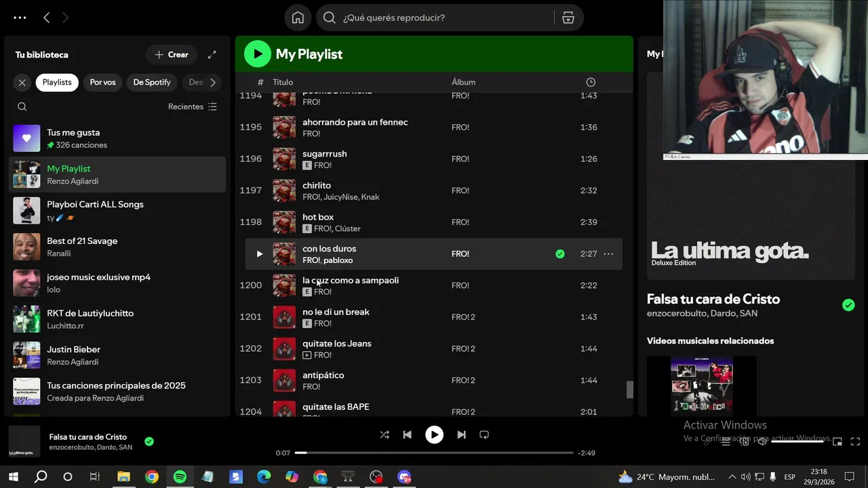Open FRO! 2 album of antipático

pos(463,380)
